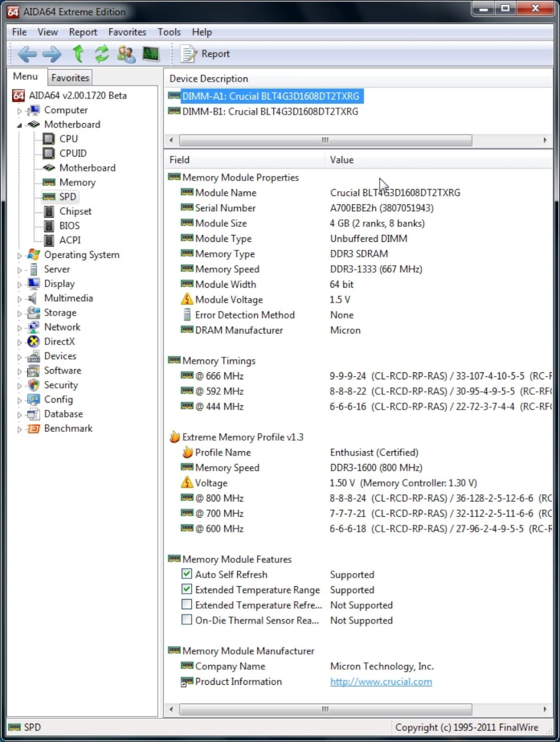
Task: Click the Multimedia speaker icon
Action: point(33,298)
